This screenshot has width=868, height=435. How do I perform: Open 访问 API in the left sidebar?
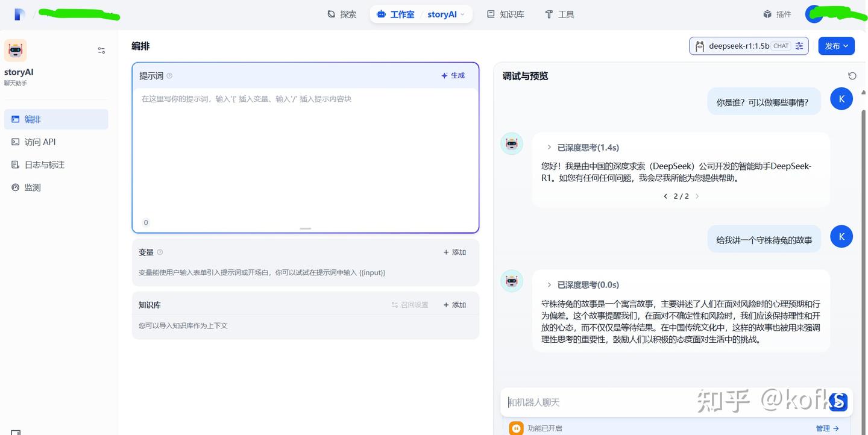[39, 142]
